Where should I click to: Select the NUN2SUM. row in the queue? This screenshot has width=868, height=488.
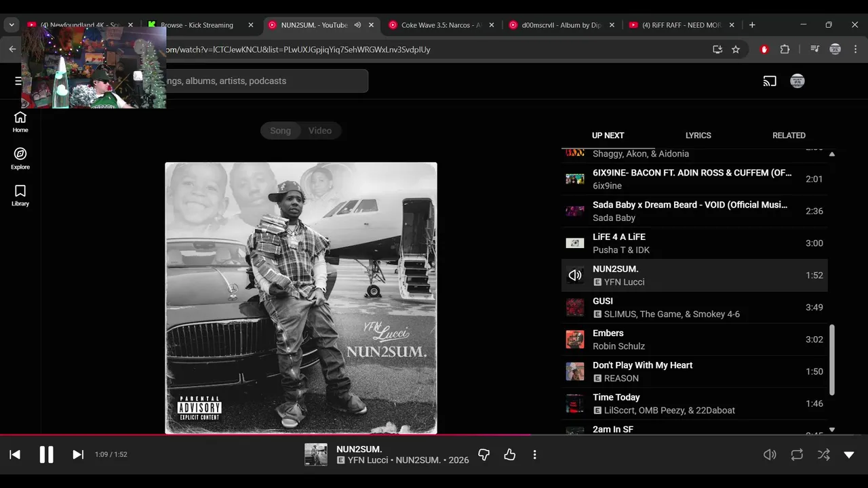pos(694,275)
